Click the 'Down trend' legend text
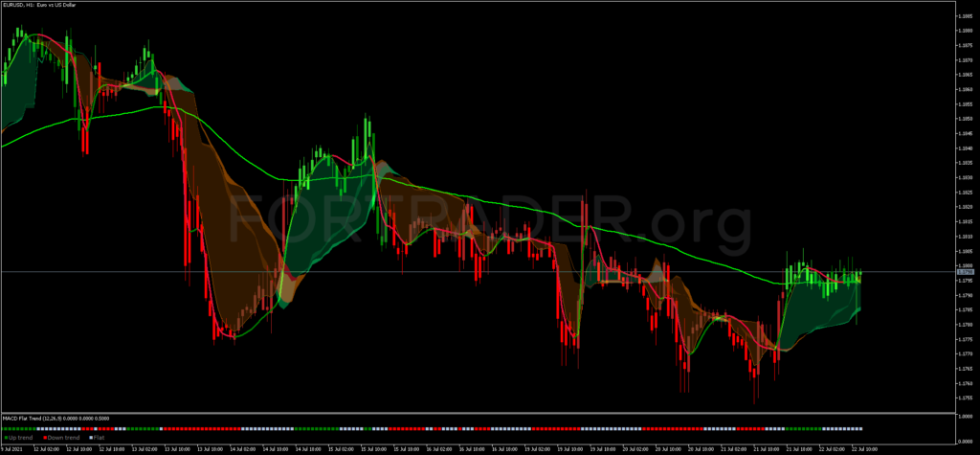Screen dimensions: 980x455 coord(64,438)
